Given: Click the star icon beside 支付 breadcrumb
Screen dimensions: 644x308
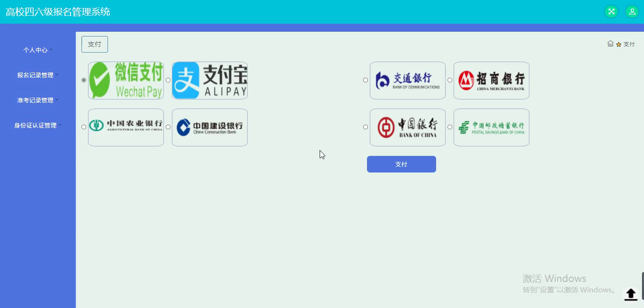Looking at the screenshot, I should [618, 44].
